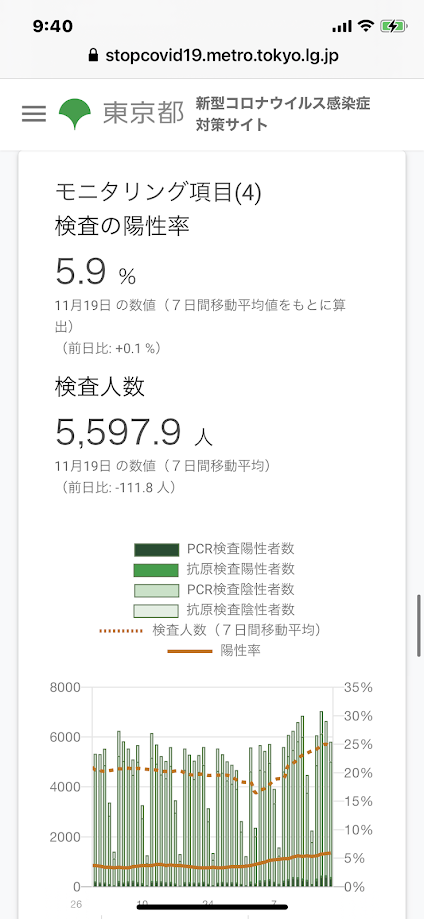This screenshot has height=919, width=424.
Task: Toggle 検査人数（７日間移動平均）dotted line legend
Action: [x=211, y=631]
